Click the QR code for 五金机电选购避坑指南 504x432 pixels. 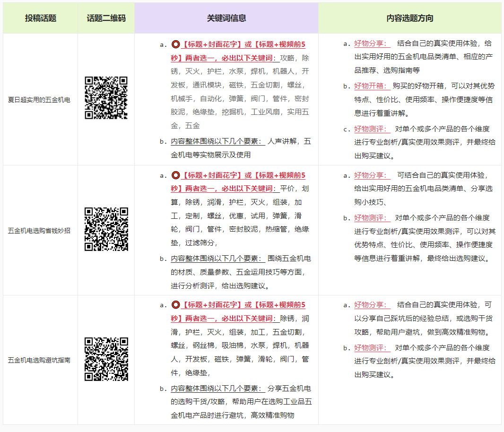pyautogui.click(x=106, y=359)
